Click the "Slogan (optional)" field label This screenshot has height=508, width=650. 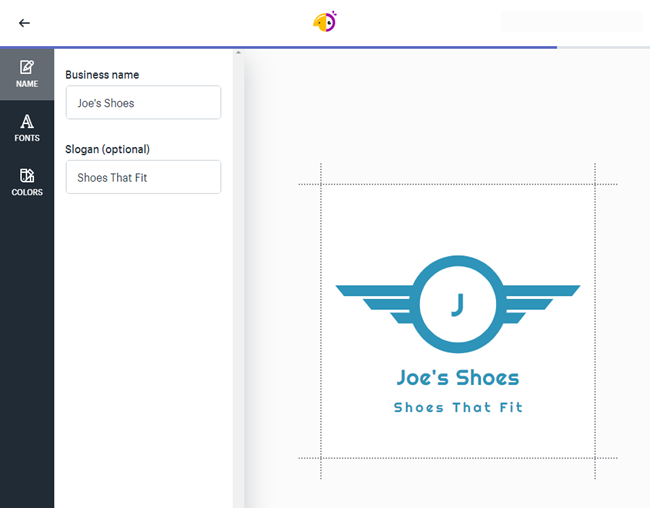click(107, 150)
